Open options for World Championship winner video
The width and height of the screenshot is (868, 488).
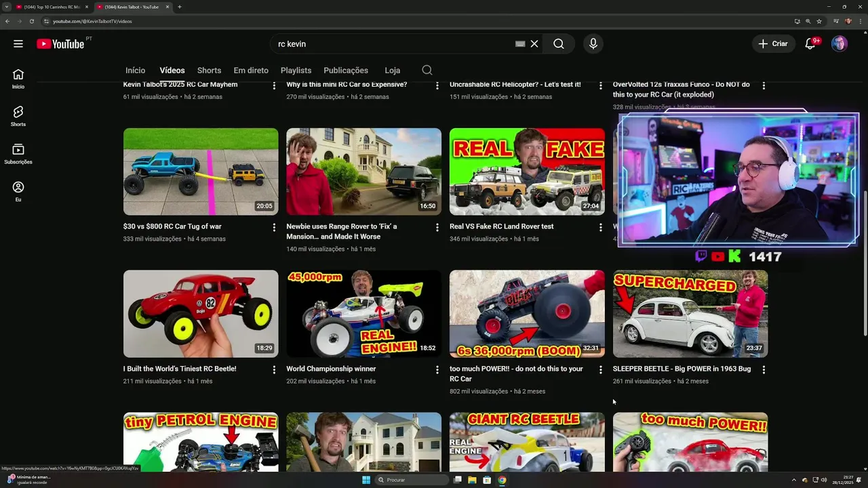pyautogui.click(x=437, y=370)
